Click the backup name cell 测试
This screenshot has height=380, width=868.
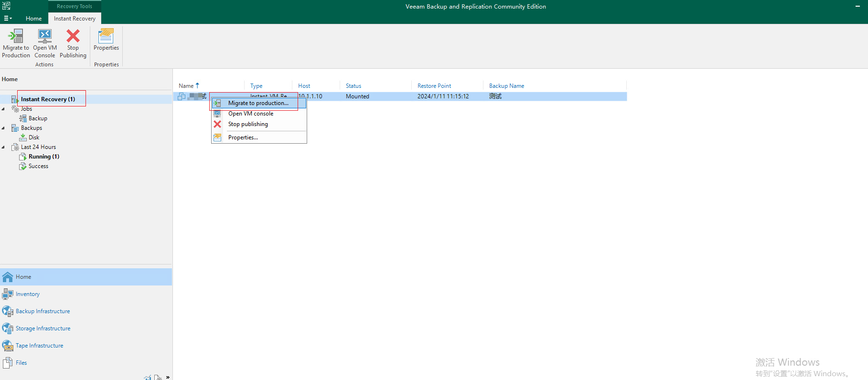[495, 96]
